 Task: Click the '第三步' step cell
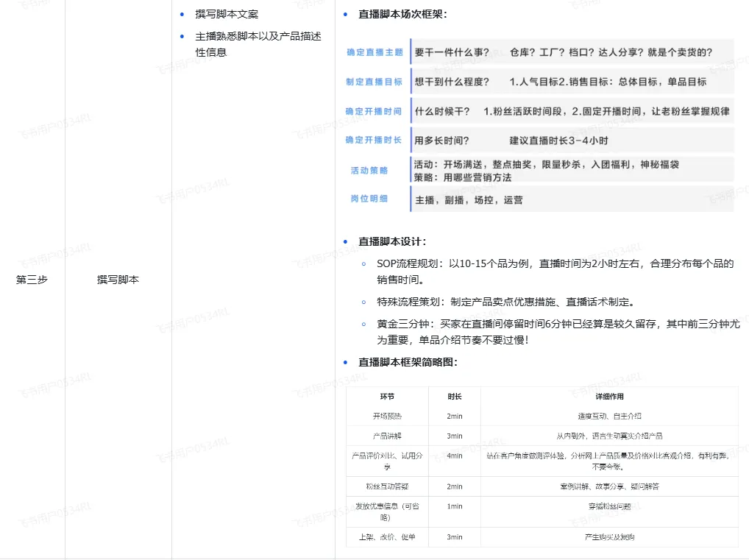tap(32, 280)
